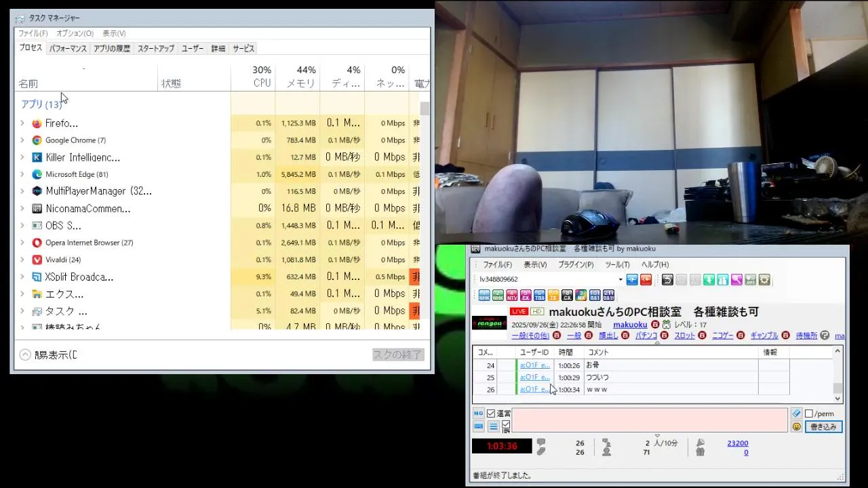This screenshot has height=488, width=868.
Task: Expand the OBS Studio process row
Action: [x=22, y=226]
